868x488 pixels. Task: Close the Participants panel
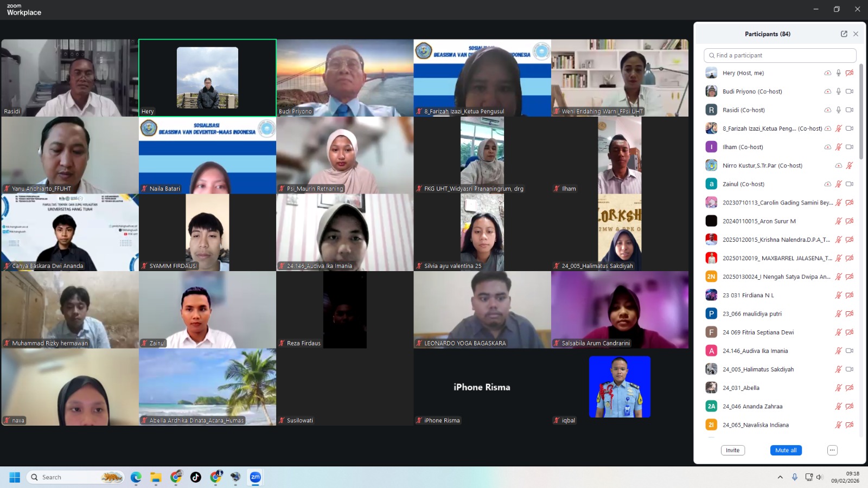856,34
